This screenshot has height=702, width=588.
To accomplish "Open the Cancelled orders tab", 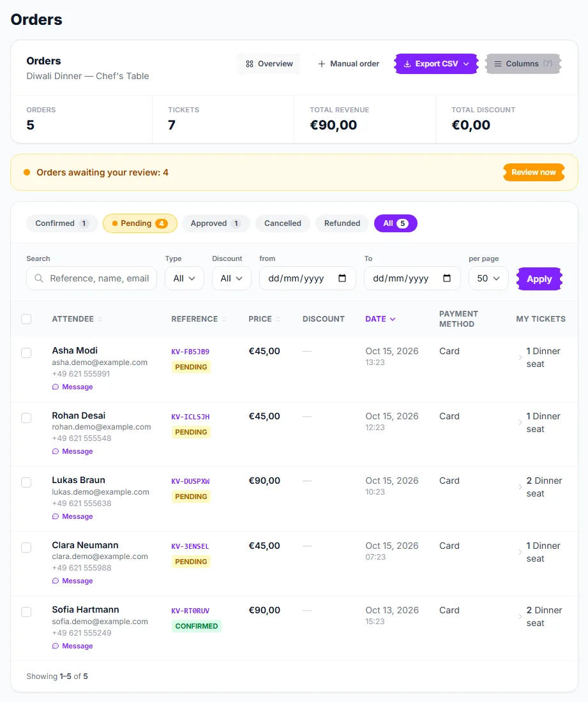I will 283,223.
